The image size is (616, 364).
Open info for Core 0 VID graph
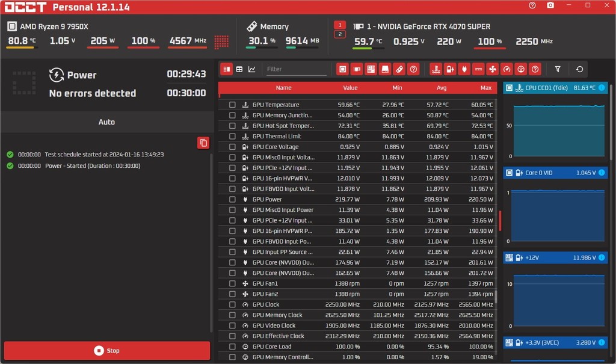pos(602,173)
